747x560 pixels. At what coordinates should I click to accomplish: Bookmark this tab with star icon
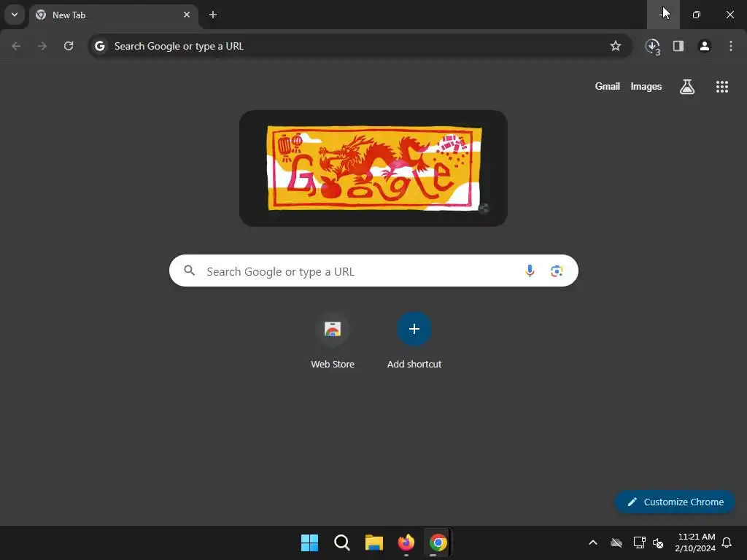tap(616, 46)
